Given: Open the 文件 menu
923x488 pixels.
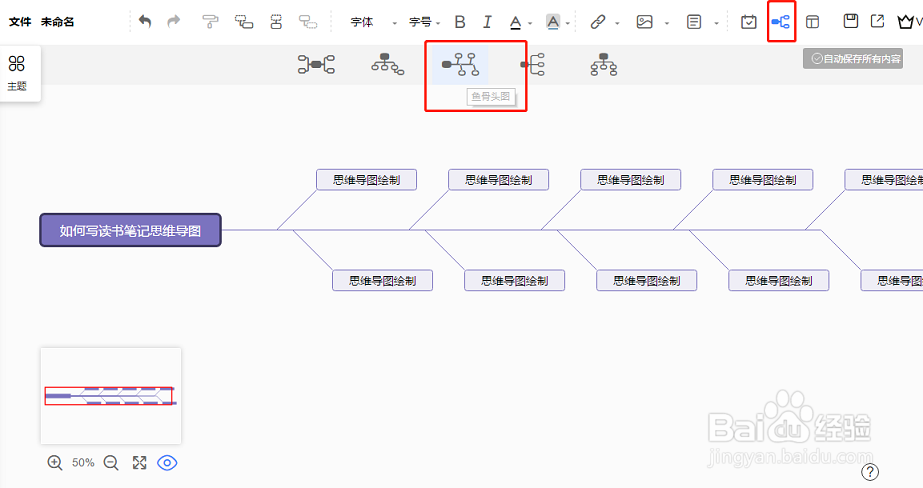Looking at the screenshot, I should click(20, 22).
